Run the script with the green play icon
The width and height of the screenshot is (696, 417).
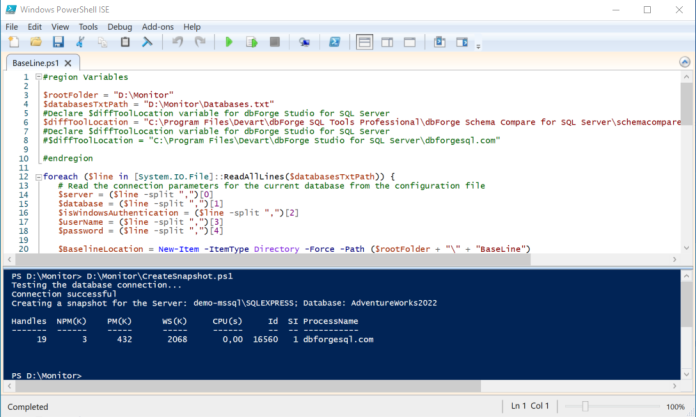coord(229,42)
